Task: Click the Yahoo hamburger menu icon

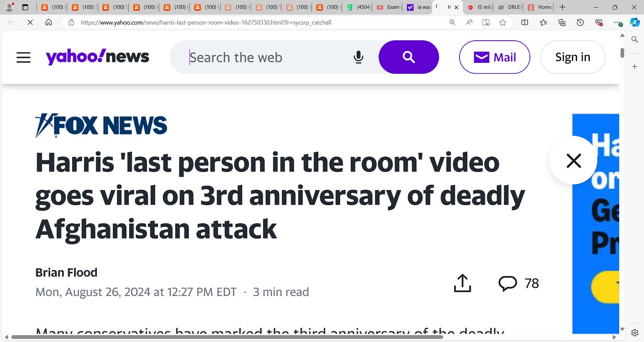Action: coord(23,57)
